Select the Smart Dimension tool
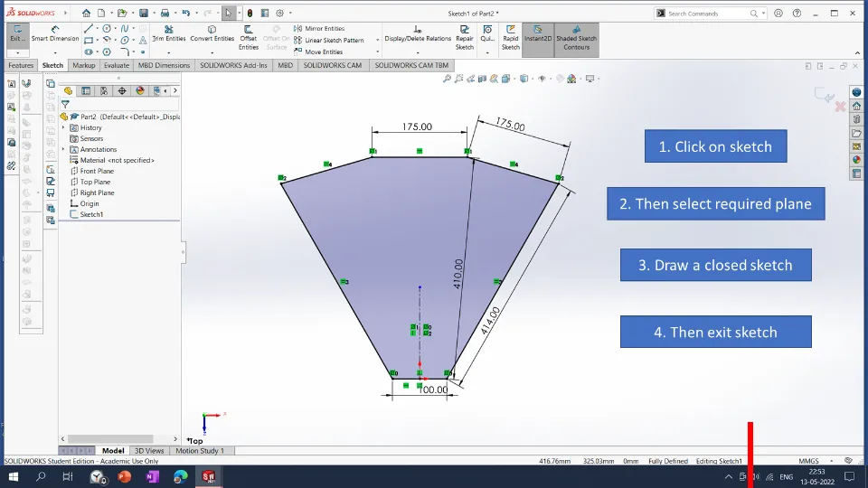The width and height of the screenshot is (868, 488). 55,33
